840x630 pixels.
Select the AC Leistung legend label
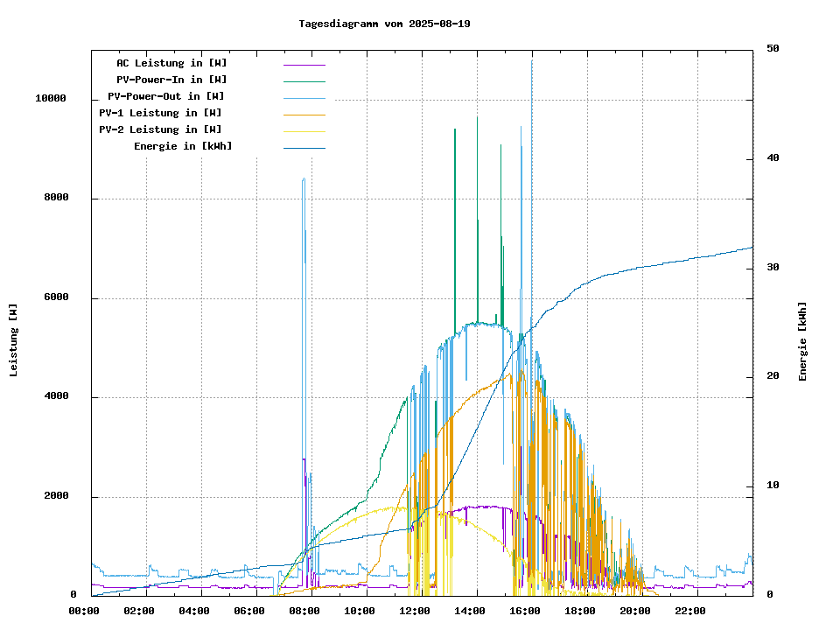171,63
